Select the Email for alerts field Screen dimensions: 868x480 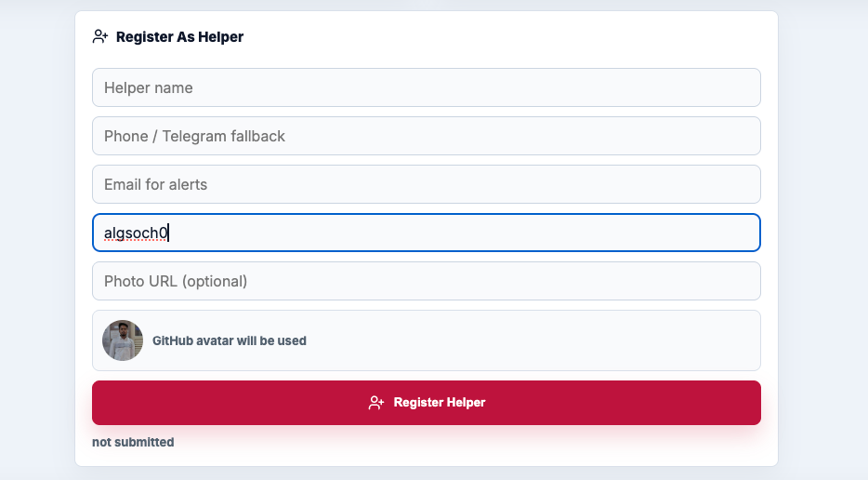point(427,184)
